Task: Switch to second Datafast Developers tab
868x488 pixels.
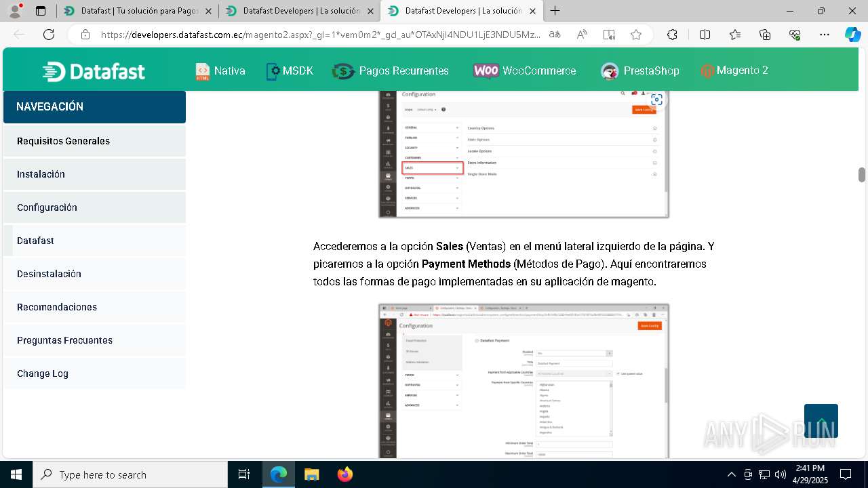Action: point(298,11)
